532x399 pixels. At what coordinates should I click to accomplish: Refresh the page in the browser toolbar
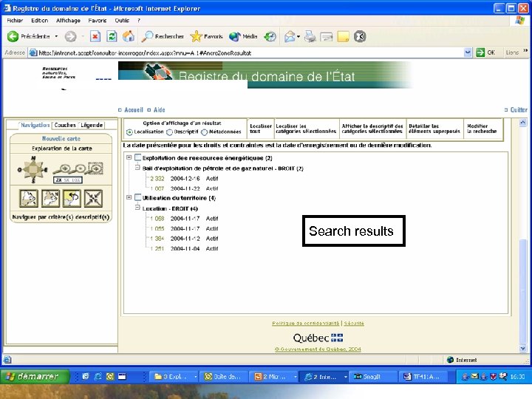pyautogui.click(x=112, y=36)
